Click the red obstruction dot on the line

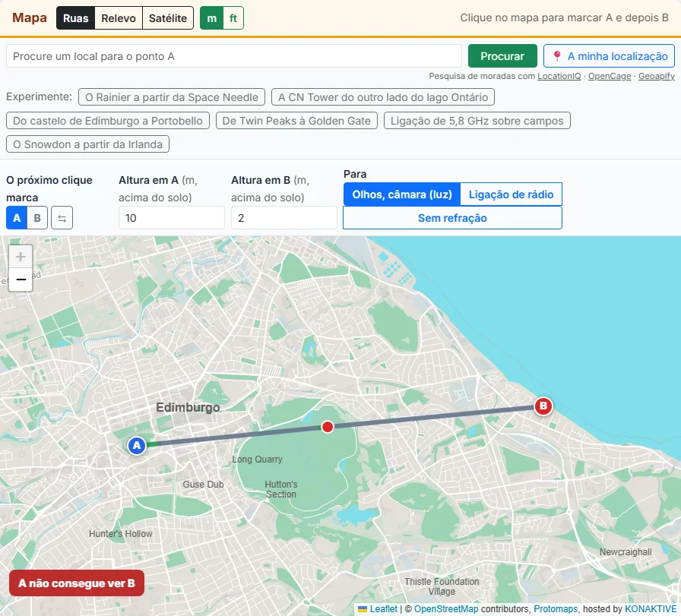[x=328, y=427]
